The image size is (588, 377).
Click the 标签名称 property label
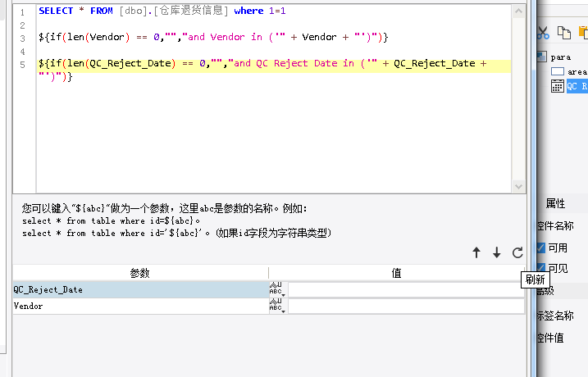coord(555,316)
